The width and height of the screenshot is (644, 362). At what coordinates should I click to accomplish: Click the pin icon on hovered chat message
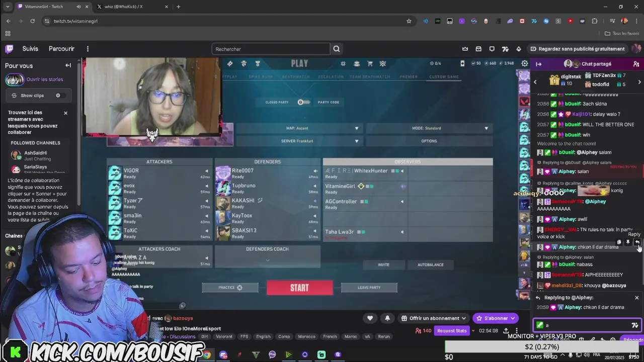(628, 242)
